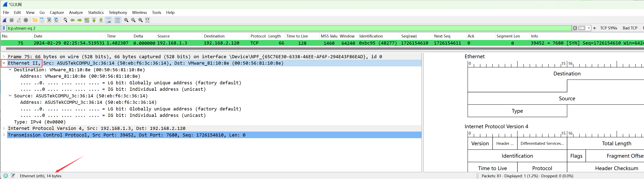Image resolution: width=644 pixels, height=179 pixels.
Task: Close this capture file
Action: (49, 20)
